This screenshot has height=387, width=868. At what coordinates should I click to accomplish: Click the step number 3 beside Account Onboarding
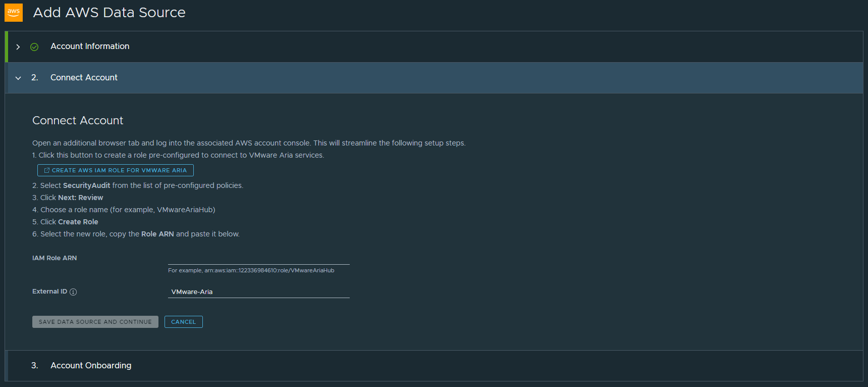[35, 365]
